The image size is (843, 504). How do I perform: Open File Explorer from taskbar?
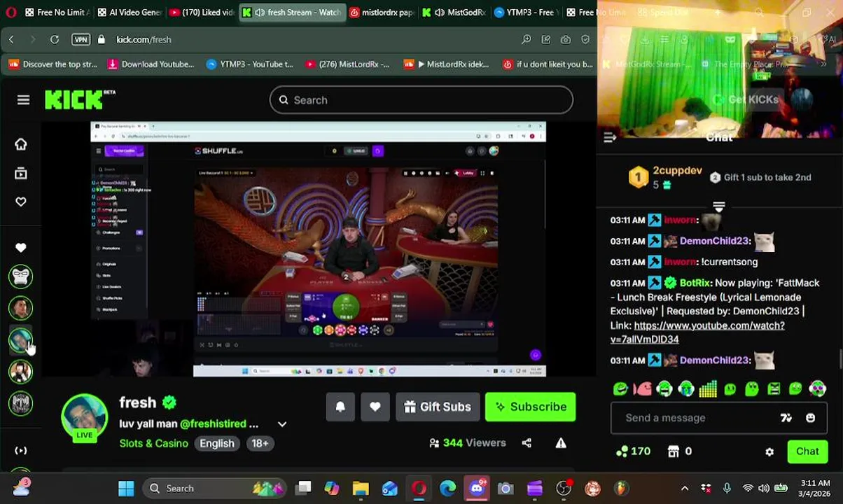(361, 489)
